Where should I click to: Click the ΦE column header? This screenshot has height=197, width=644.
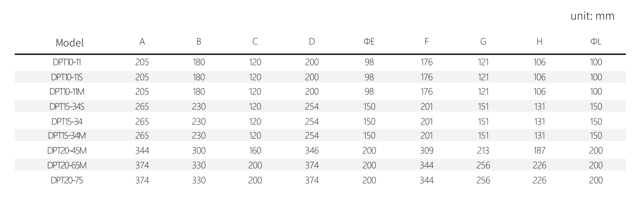click(x=369, y=42)
